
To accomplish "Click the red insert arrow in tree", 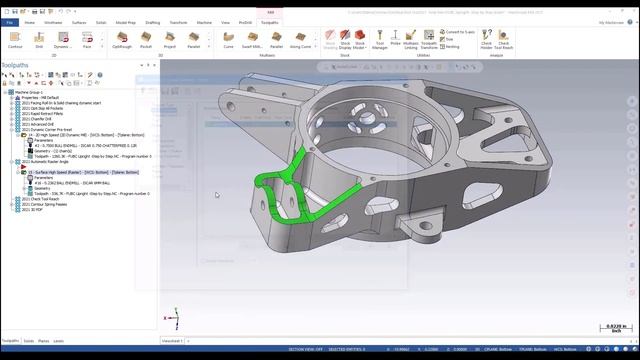I will (23, 167).
